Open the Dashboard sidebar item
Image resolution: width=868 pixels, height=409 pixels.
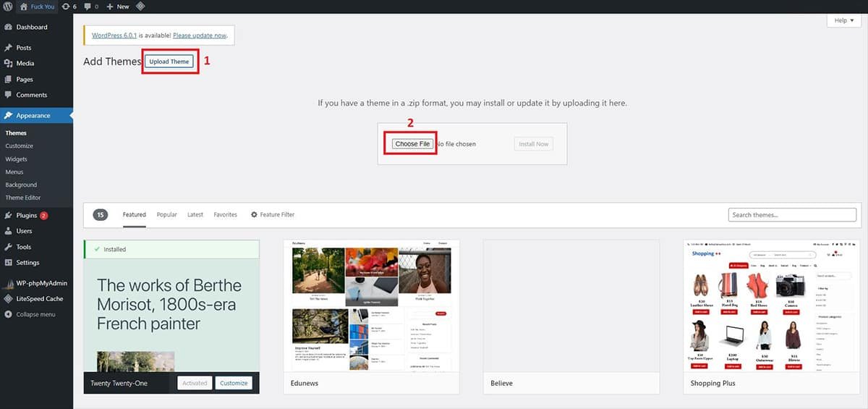pos(31,28)
